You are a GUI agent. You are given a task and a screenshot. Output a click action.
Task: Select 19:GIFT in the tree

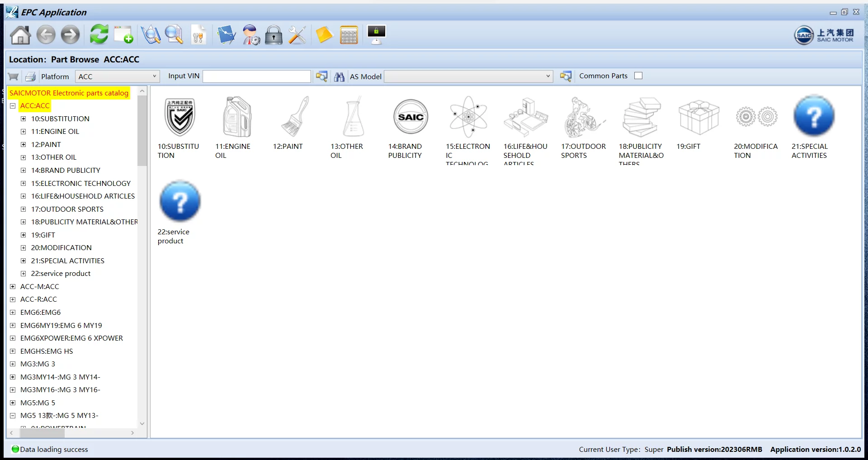(43, 235)
